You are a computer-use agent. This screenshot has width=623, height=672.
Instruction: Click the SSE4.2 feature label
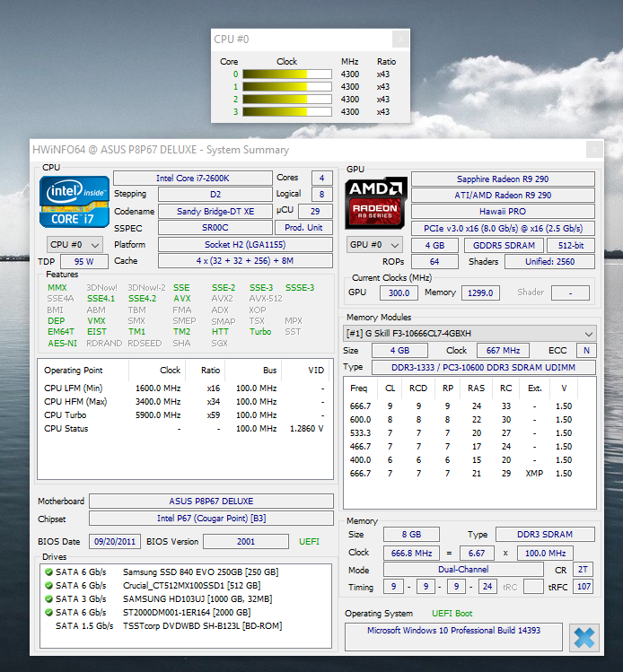tap(143, 298)
